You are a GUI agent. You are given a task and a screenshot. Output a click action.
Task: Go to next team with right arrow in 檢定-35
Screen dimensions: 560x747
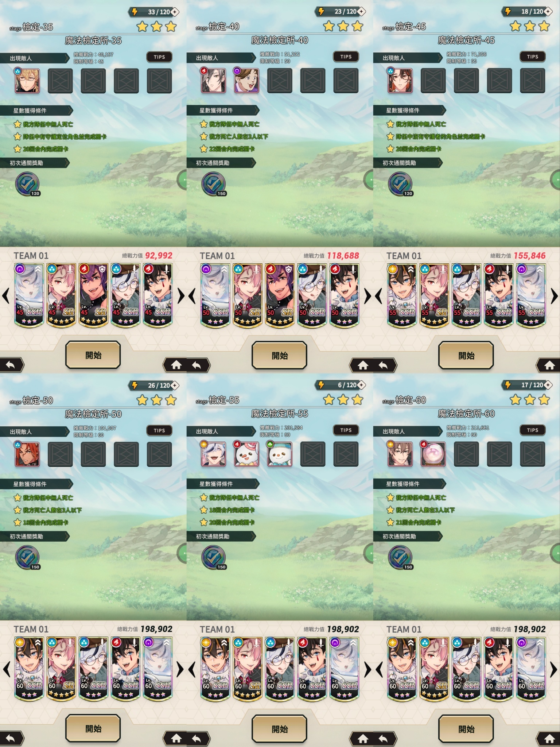pos(181,296)
